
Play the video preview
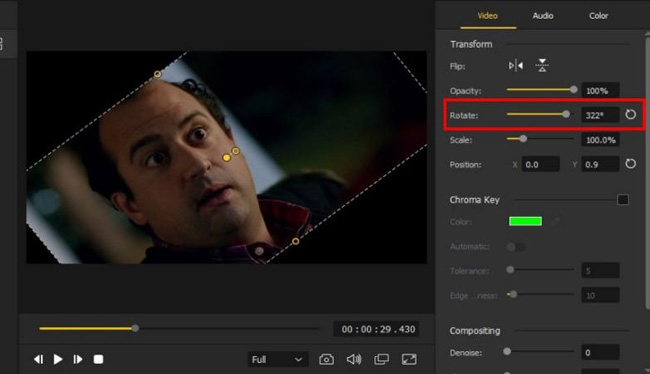point(58,359)
